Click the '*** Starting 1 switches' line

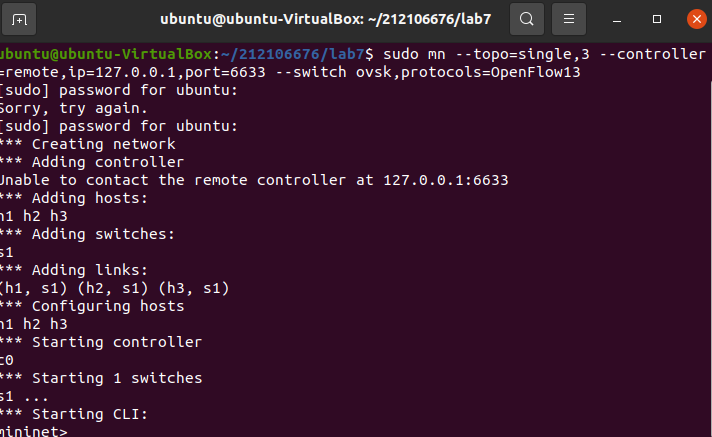(x=101, y=378)
